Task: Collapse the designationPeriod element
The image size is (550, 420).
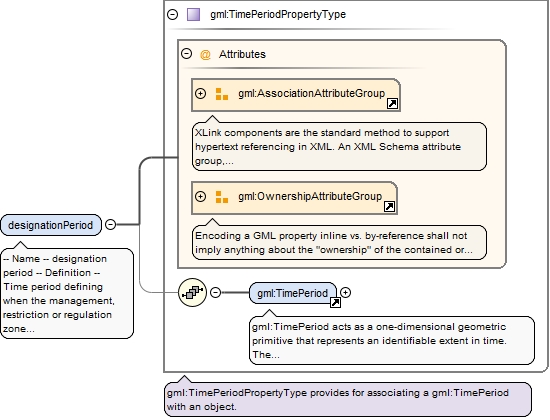Action: pos(110,225)
